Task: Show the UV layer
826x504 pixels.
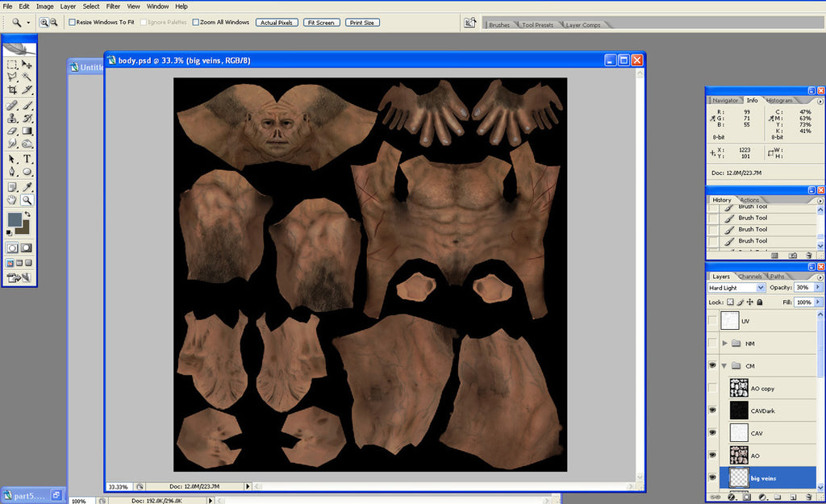Action: 711,321
